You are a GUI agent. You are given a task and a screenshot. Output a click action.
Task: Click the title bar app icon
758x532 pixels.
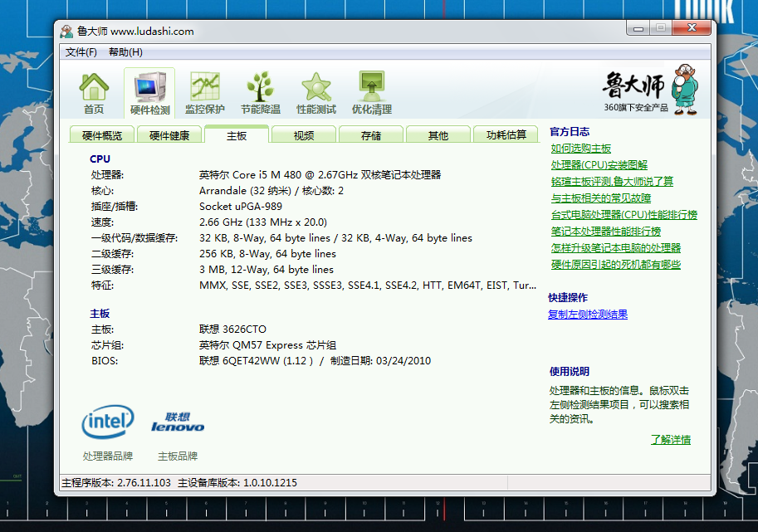click(66, 32)
